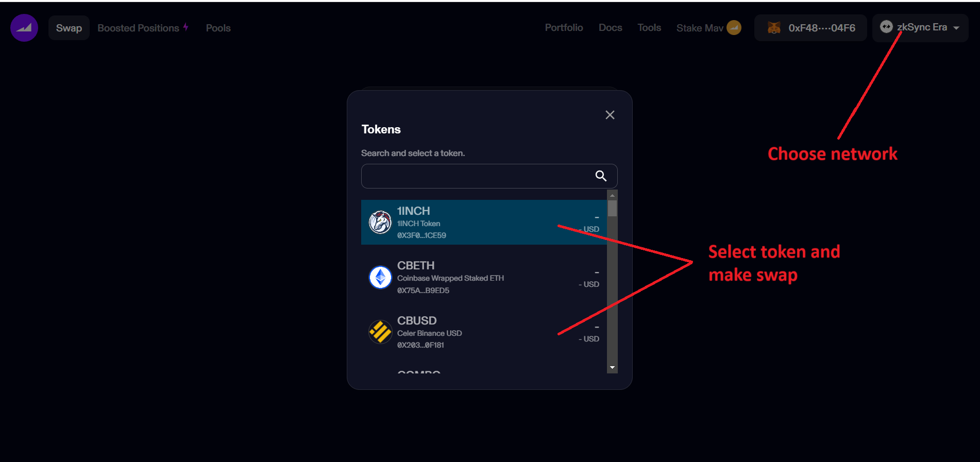Screen dimensions: 980x462
Task: Click the 0X75A...B9ED5 address text
Action: click(423, 290)
